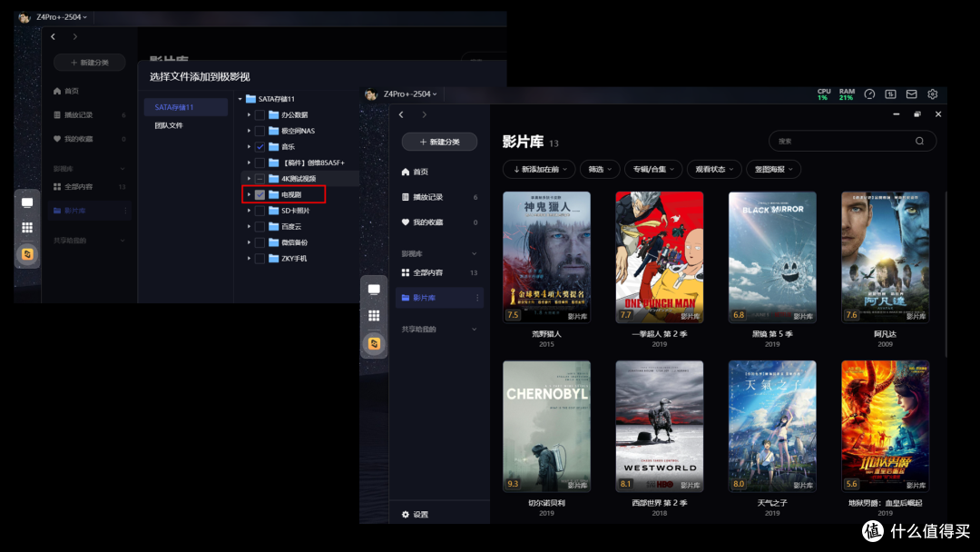
Task: Go forward using the arrow in back window
Action: (x=75, y=37)
